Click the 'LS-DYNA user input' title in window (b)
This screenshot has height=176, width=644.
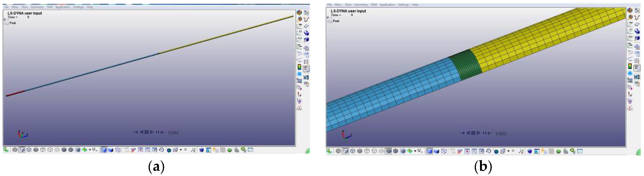[x=348, y=11]
